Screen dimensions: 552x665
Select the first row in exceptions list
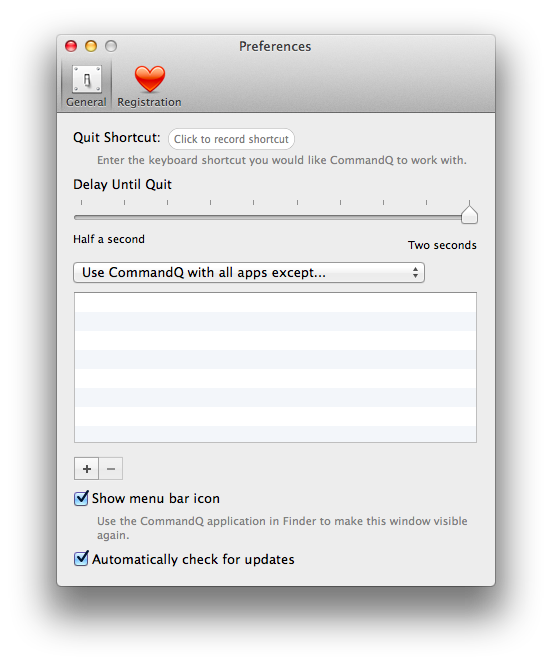tap(275, 302)
